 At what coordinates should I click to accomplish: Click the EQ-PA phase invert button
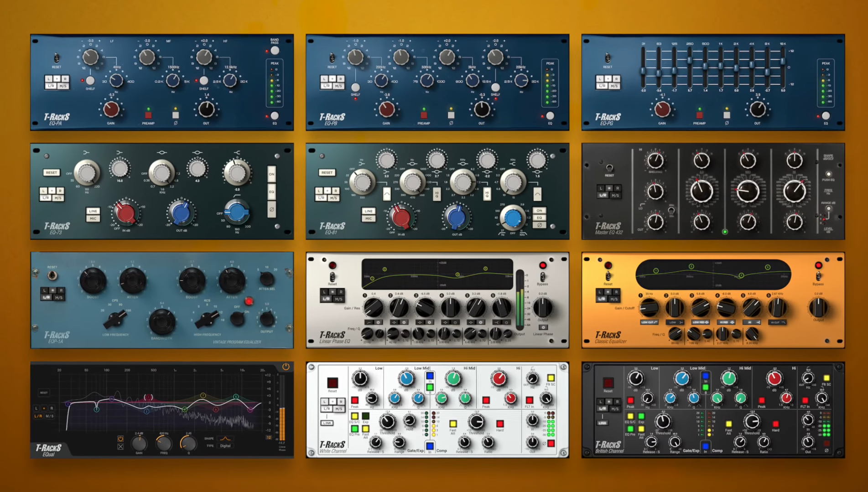point(176,114)
